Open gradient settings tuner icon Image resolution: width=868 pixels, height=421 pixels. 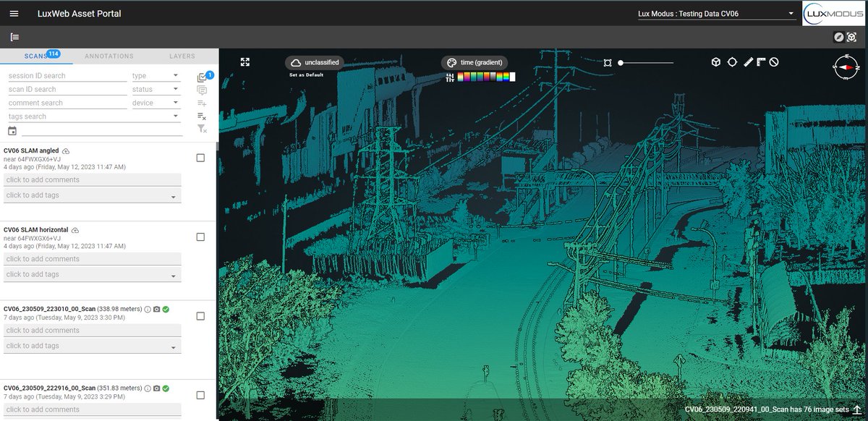point(450,77)
